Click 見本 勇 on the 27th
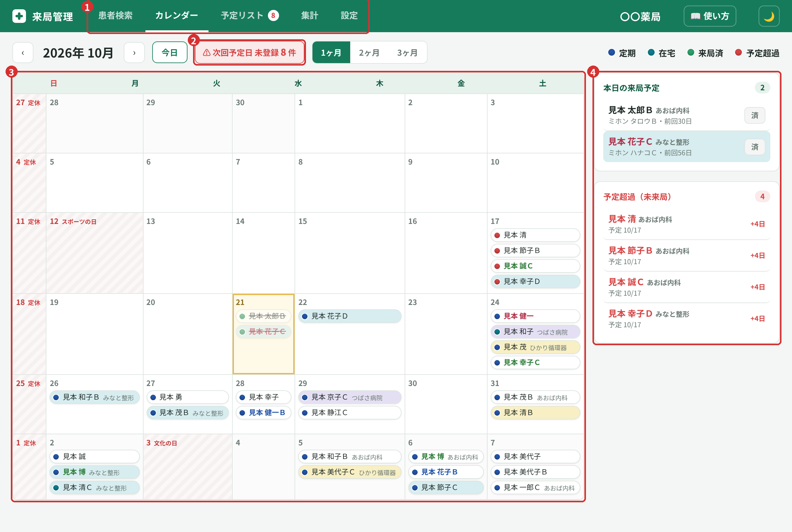This screenshot has width=792, height=532. (188, 397)
